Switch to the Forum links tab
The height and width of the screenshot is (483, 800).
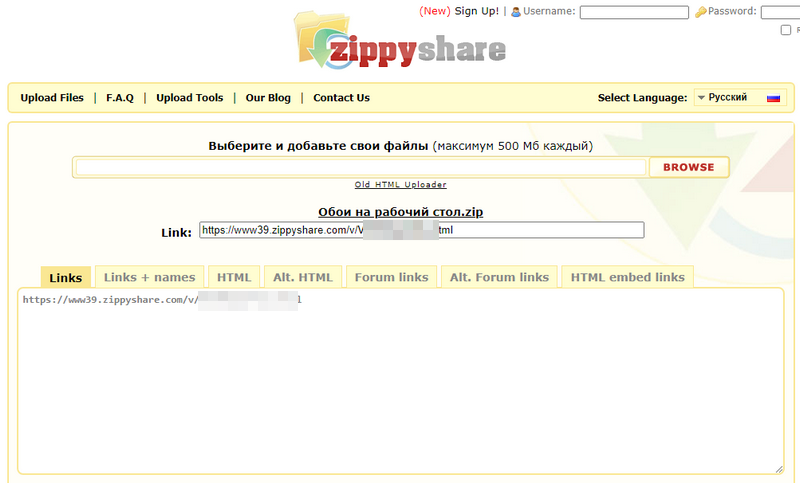(391, 277)
